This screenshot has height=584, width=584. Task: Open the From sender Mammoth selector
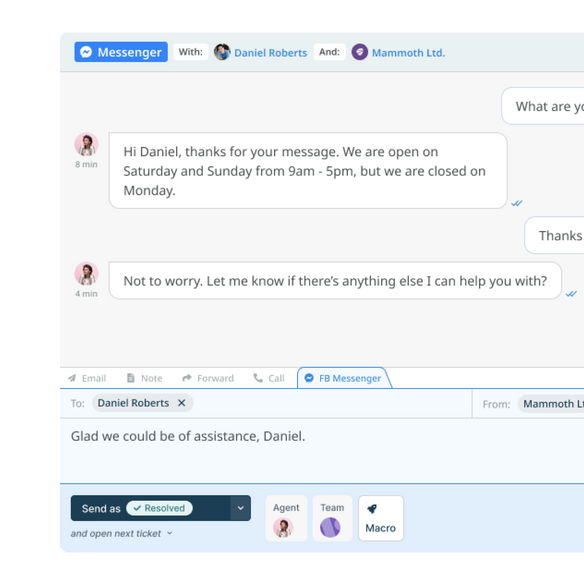551,404
